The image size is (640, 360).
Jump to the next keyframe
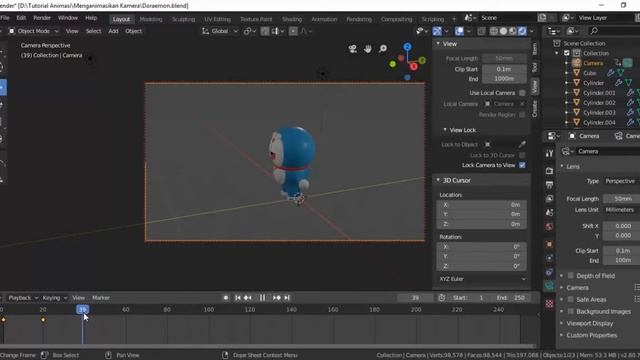click(276, 298)
